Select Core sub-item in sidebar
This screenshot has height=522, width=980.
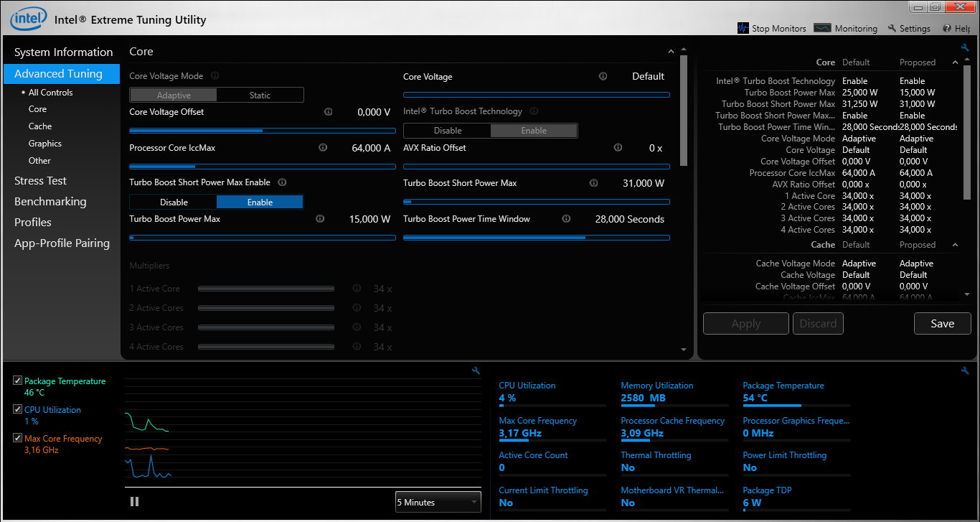point(37,109)
